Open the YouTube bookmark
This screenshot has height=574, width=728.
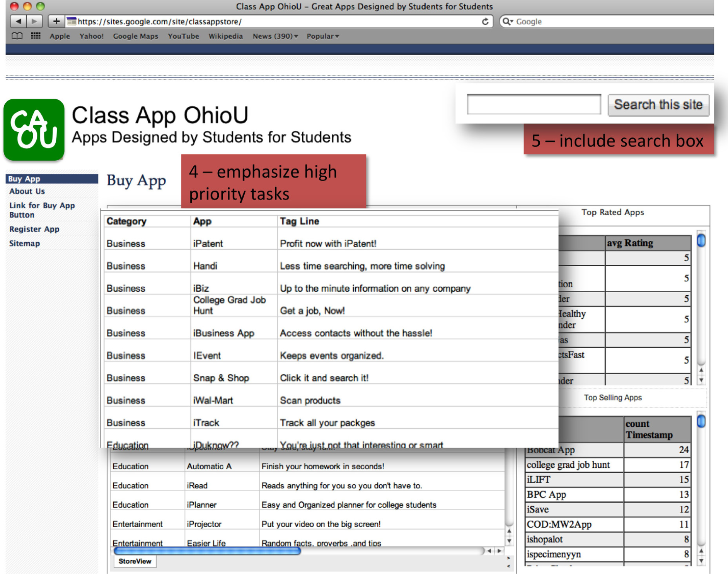tap(183, 36)
